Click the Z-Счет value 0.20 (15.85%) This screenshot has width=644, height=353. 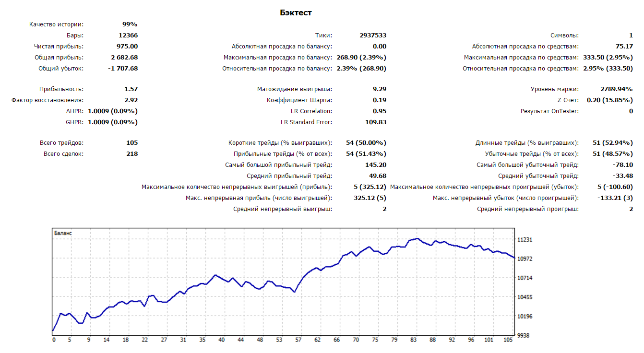tap(610, 100)
